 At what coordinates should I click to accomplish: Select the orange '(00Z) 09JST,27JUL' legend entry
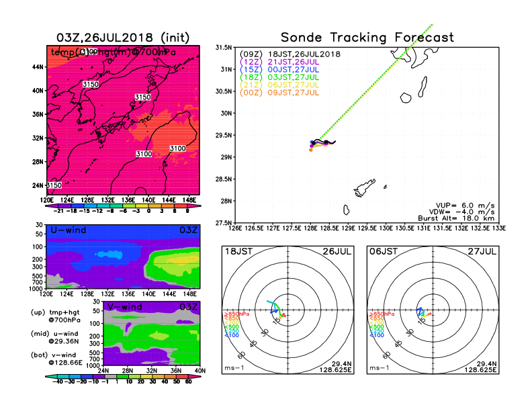tap(279, 93)
